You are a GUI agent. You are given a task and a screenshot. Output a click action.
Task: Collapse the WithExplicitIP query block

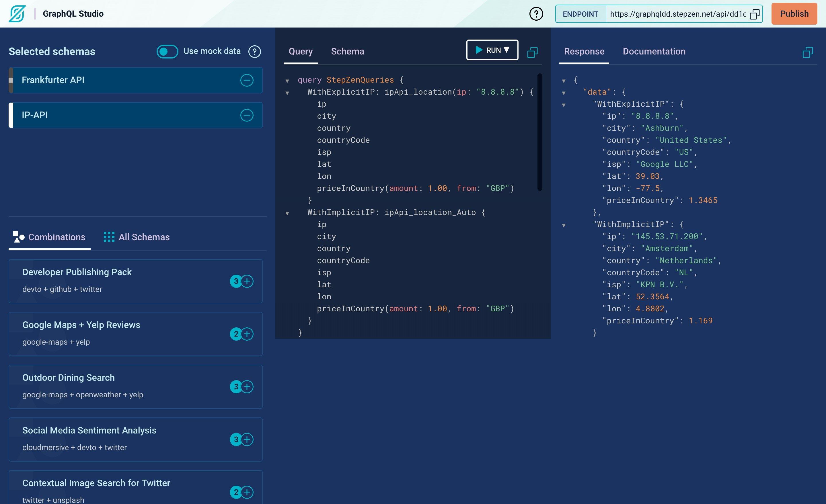(287, 93)
